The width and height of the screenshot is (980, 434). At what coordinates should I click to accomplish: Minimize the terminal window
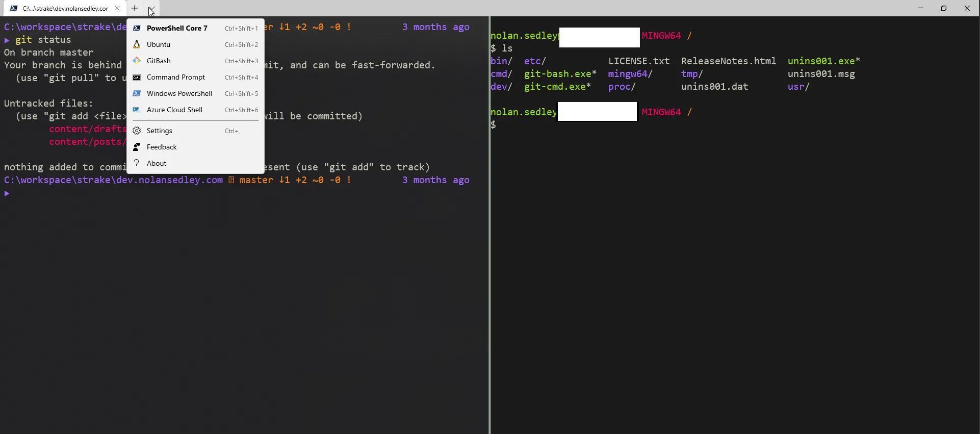pos(920,8)
